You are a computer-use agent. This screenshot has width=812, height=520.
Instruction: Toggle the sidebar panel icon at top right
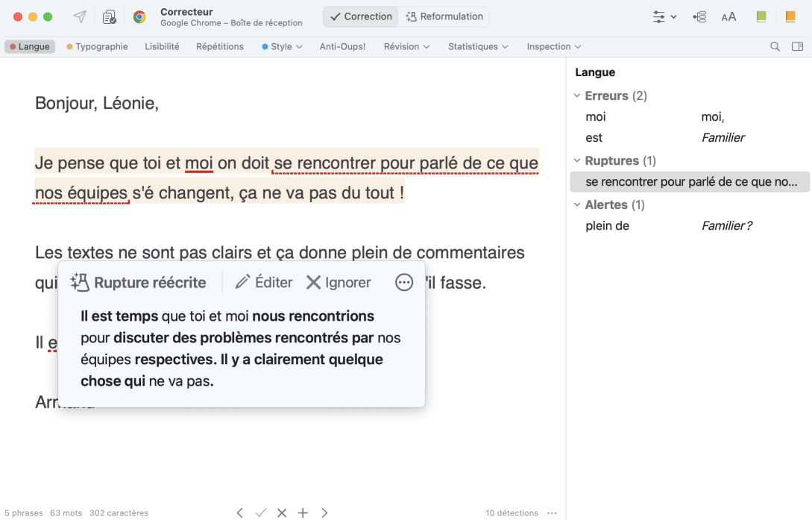pyautogui.click(x=796, y=46)
